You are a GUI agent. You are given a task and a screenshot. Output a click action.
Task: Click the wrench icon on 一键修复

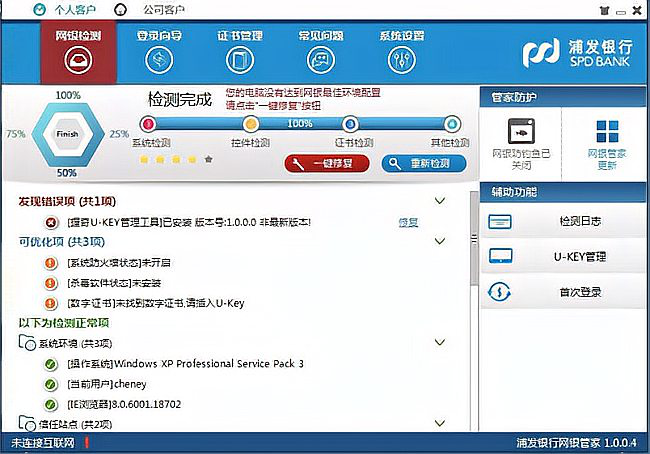click(299, 164)
